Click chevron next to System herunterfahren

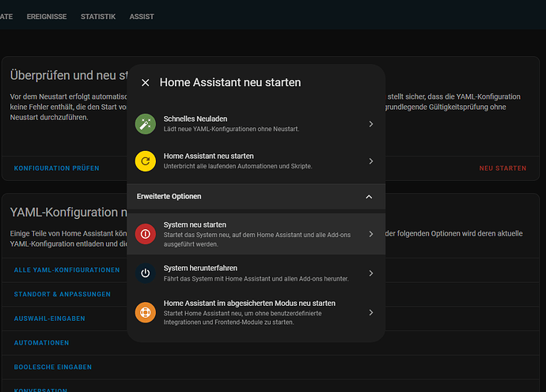coord(370,273)
